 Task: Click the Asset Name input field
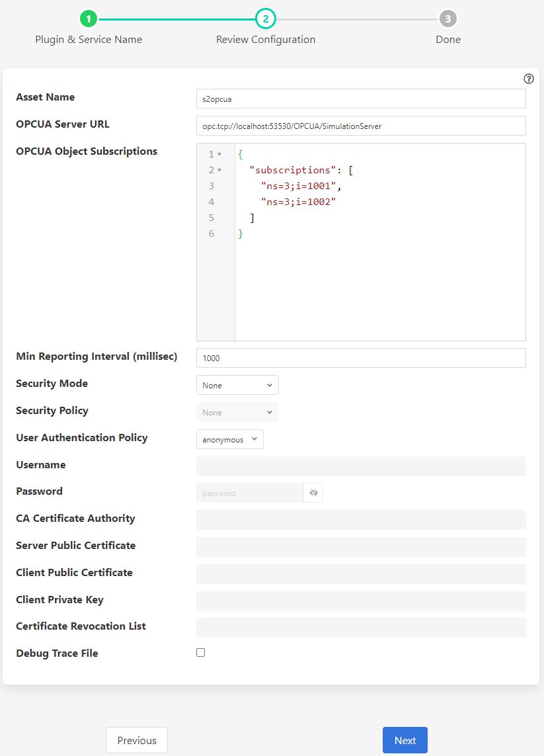tap(361, 99)
